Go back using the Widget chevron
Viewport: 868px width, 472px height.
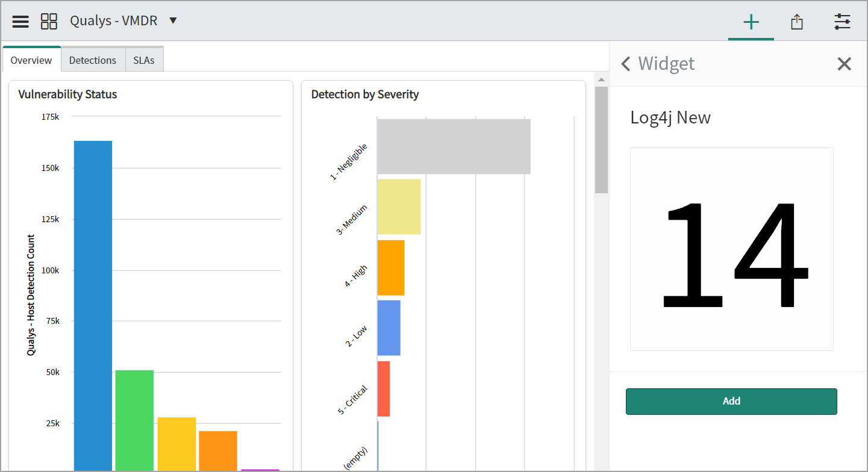[x=626, y=64]
